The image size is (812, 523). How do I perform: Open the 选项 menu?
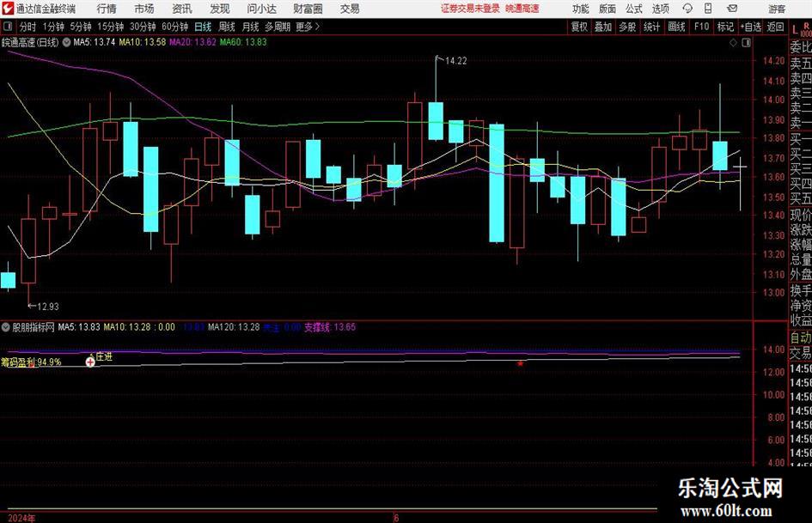[660, 9]
